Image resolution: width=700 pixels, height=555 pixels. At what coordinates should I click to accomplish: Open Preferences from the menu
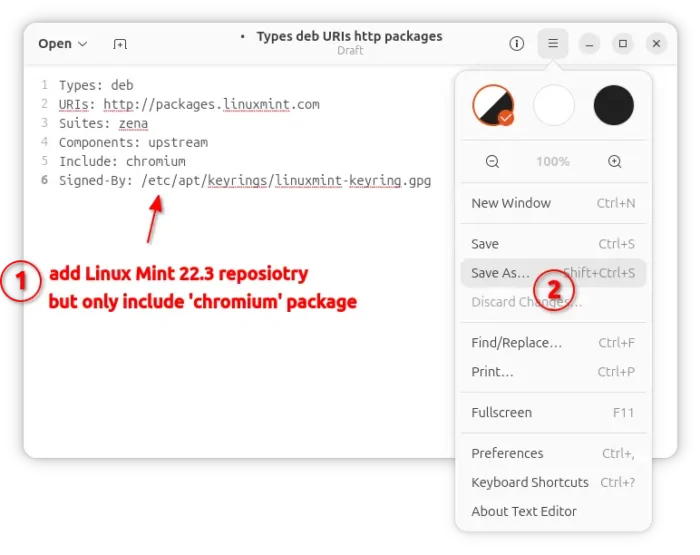pyautogui.click(x=553, y=453)
